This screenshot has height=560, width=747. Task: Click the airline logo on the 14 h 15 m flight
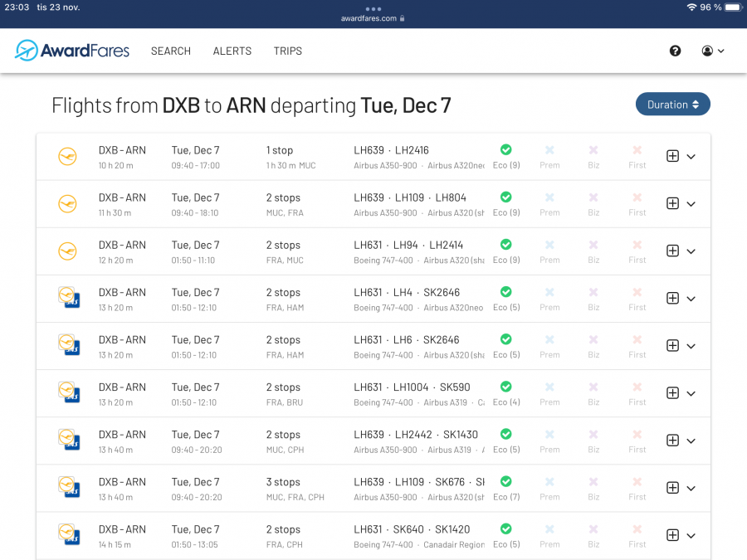[68, 534]
